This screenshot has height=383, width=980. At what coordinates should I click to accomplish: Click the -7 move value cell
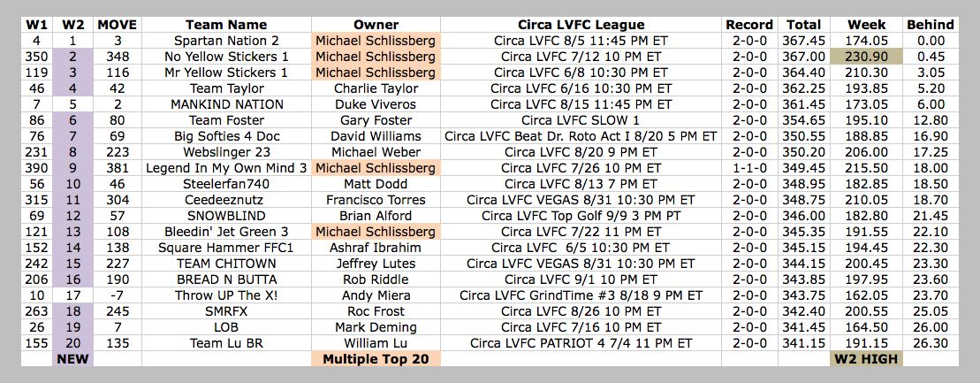[118, 295]
